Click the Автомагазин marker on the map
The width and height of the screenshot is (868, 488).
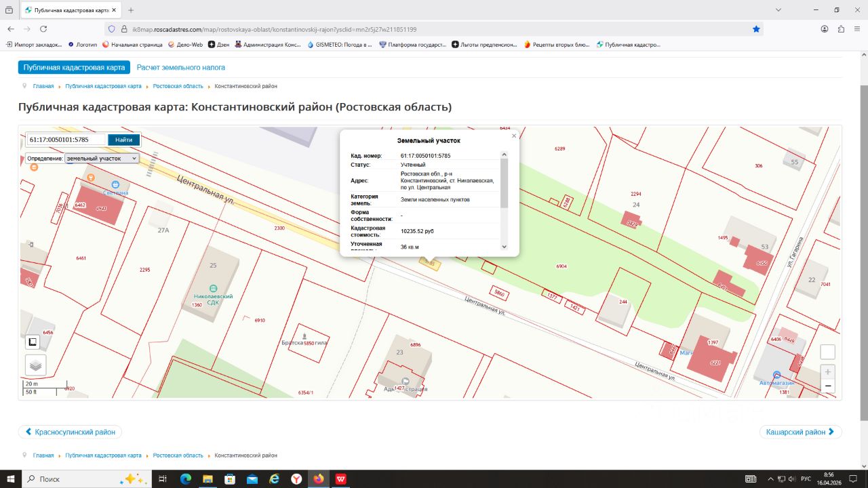(776, 375)
